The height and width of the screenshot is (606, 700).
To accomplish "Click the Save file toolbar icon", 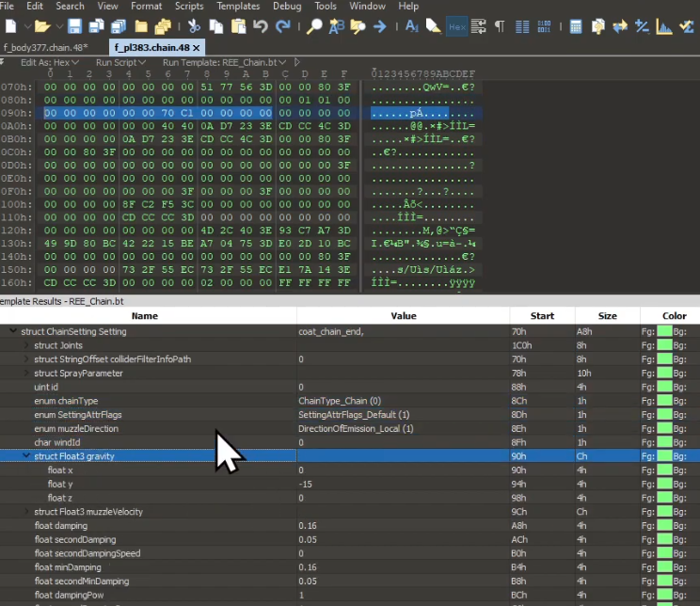I will (73, 26).
